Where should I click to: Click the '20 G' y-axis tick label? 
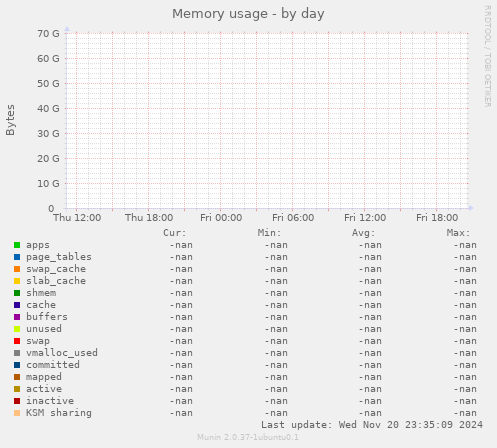tap(48, 158)
